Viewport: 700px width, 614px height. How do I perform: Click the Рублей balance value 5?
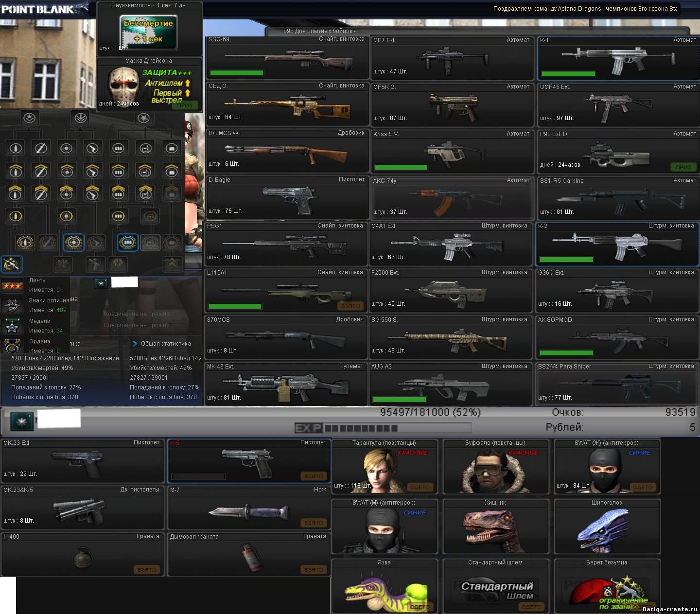point(692,427)
